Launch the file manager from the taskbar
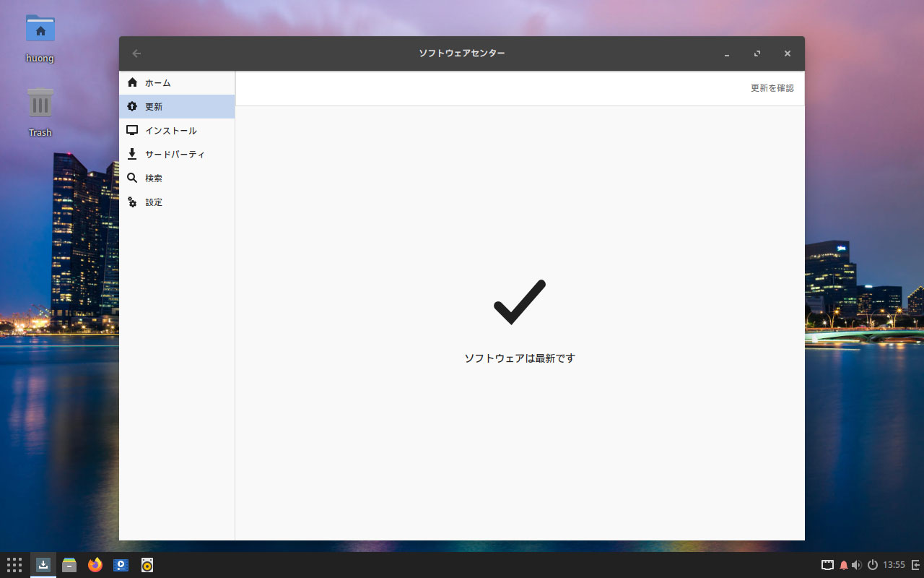Screen dimensions: 924x578 pyautogui.click(x=69, y=565)
